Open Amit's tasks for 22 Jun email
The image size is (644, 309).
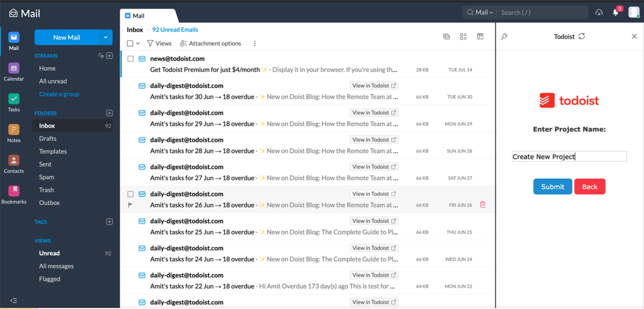pos(308,281)
